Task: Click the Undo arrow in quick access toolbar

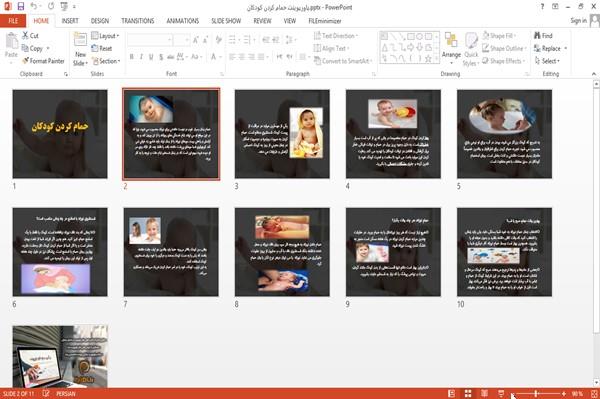Action: (34, 7)
